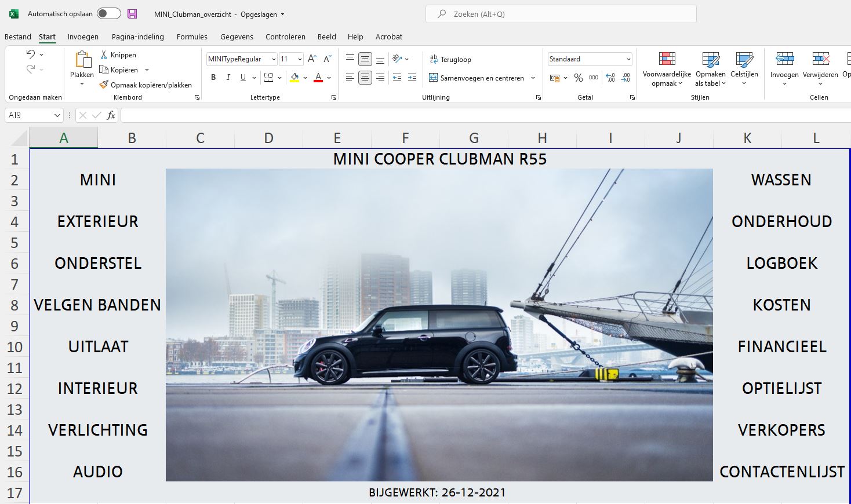Switch to the Gegevens tab
The width and height of the screenshot is (851, 504).
click(x=237, y=36)
